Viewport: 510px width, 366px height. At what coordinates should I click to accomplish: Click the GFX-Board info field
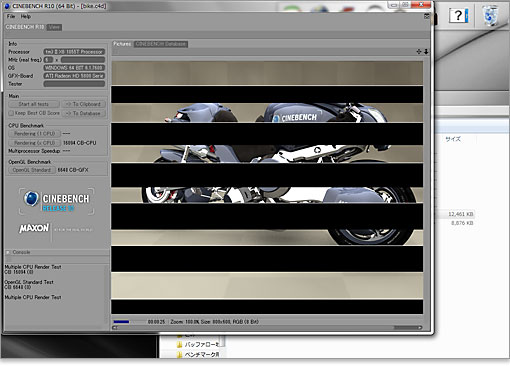point(74,76)
